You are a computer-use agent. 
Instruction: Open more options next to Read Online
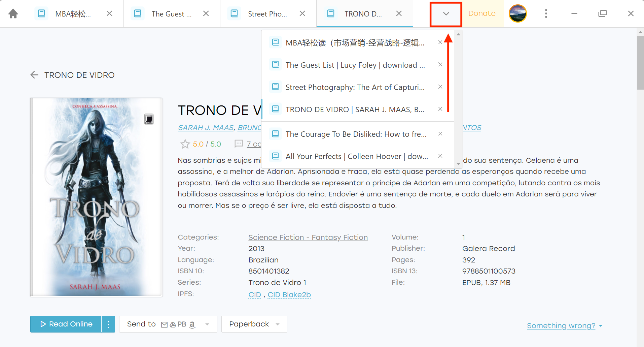pyautogui.click(x=108, y=324)
